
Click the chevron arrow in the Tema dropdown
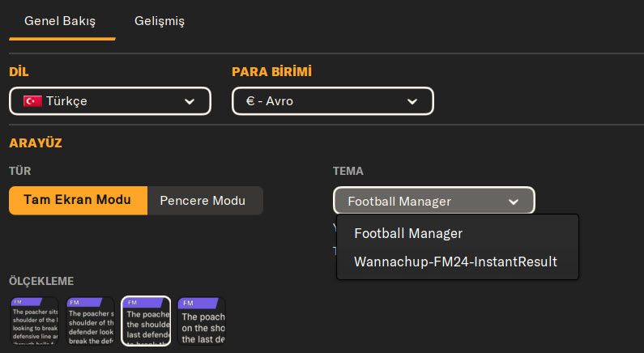click(x=513, y=202)
